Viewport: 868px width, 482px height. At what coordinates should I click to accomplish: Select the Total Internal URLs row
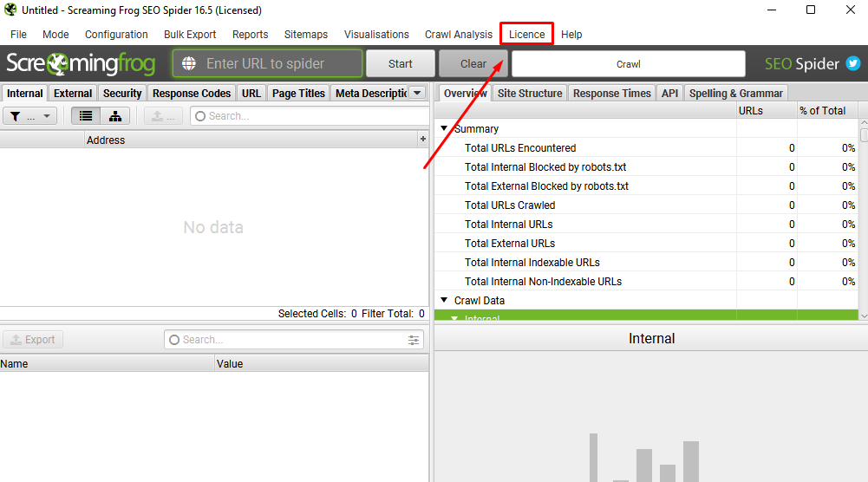[x=647, y=225]
